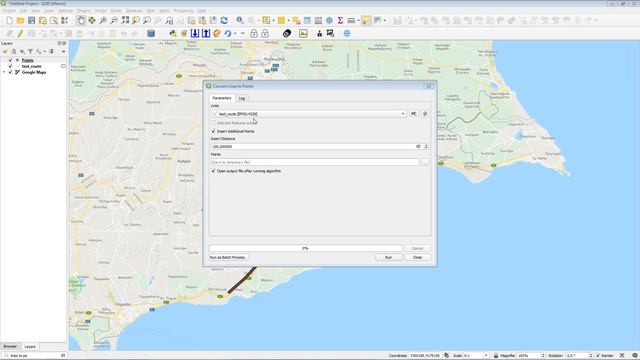Viewport: 640px width, 360px height.
Task: Switch to the Log tab
Action: pyautogui.click(x=242, y=98)
